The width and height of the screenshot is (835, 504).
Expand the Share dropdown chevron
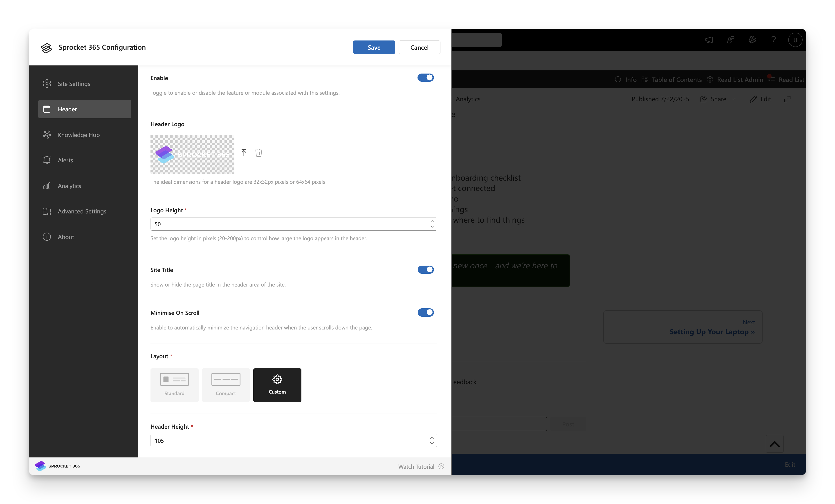point(734,99)
